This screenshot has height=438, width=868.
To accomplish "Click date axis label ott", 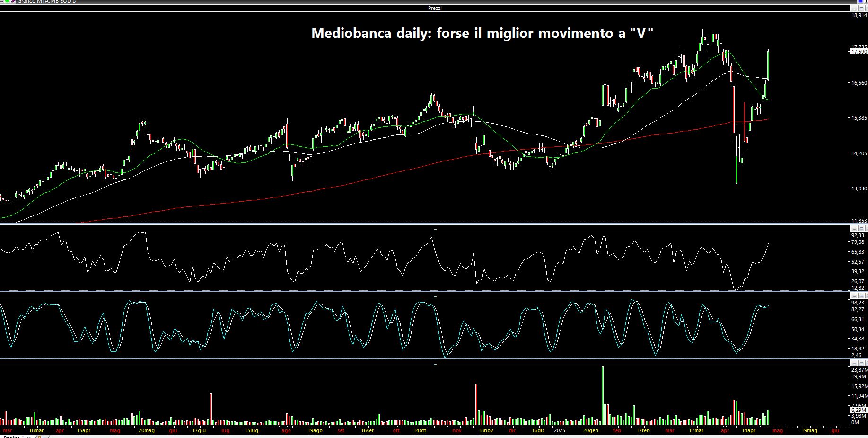I will tap(396, 431).
